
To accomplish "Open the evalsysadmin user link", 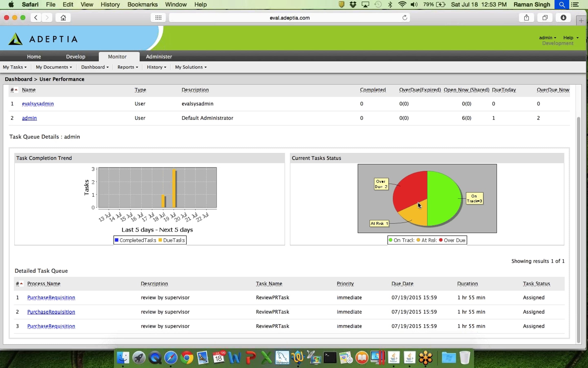I will click(38, 104).
